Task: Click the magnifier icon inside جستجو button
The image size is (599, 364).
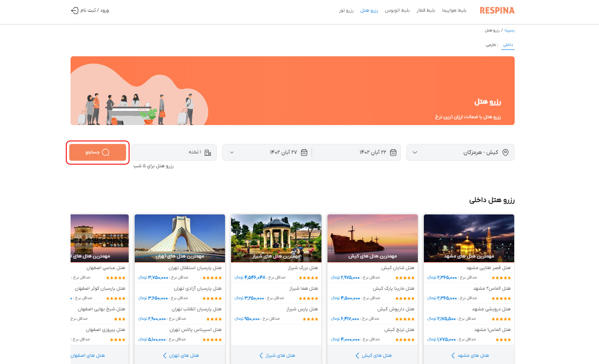Action: [106, 152]
